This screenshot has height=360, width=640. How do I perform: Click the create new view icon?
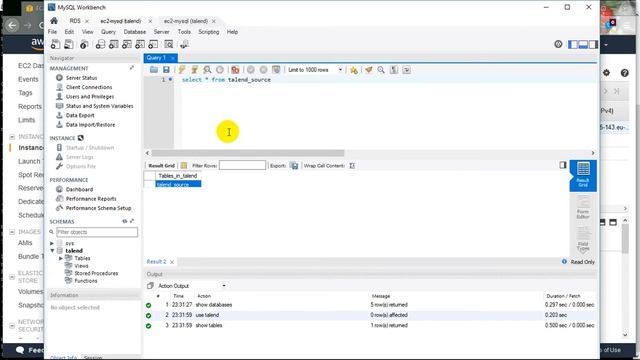(x=127, y=44)
